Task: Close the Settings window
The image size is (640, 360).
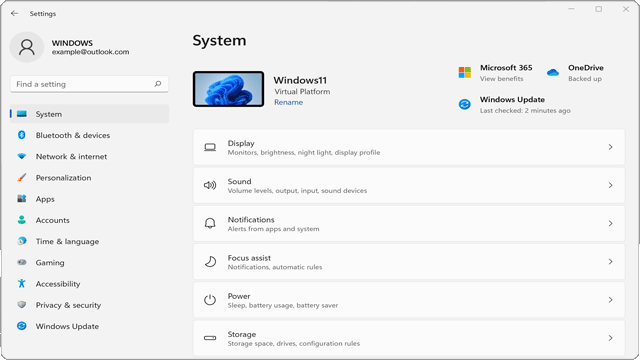Action: [626, 9]
